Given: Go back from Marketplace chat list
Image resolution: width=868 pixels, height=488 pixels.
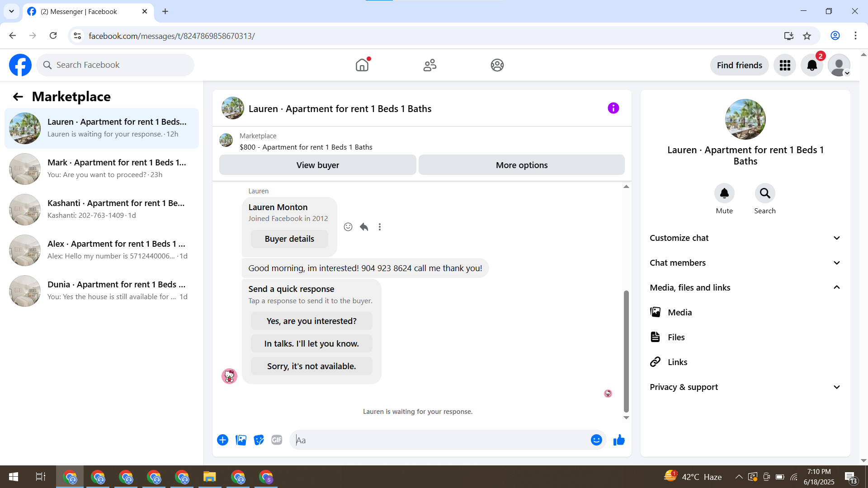Looking at the screenshot, I should 18,97.
